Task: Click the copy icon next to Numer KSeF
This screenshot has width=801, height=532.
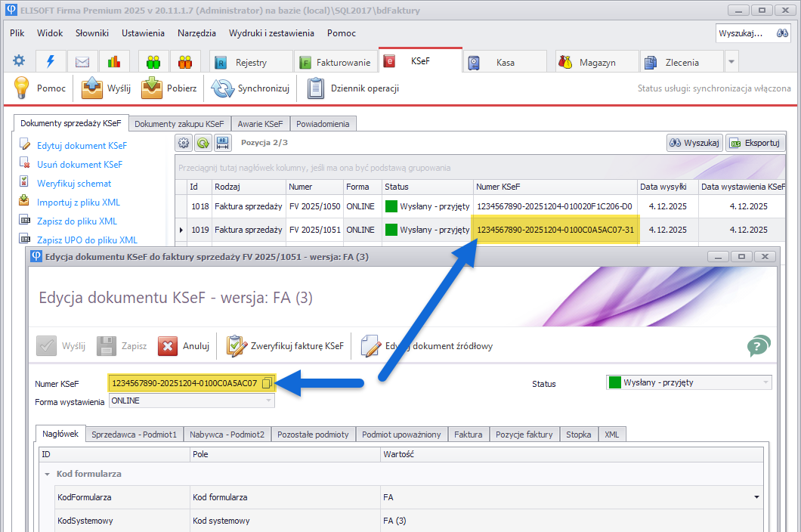Action: [267, 383]
